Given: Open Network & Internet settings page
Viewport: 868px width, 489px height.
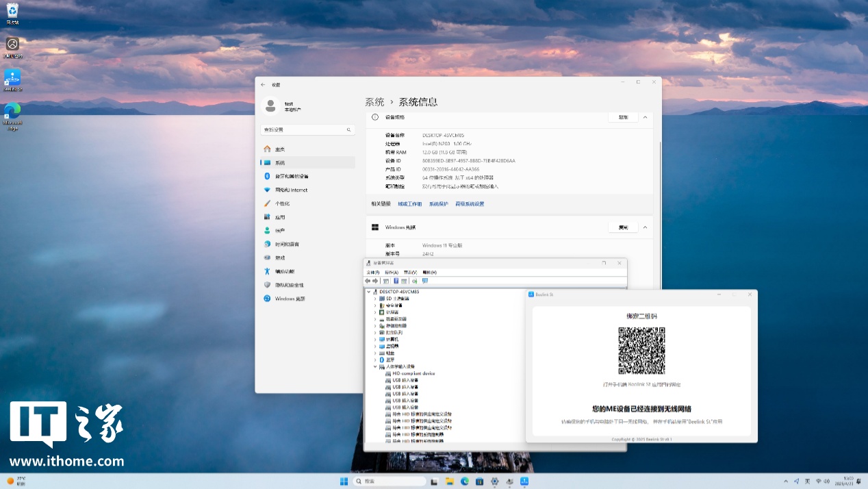Looking at the screenshot, I should [x=291, y=190].
